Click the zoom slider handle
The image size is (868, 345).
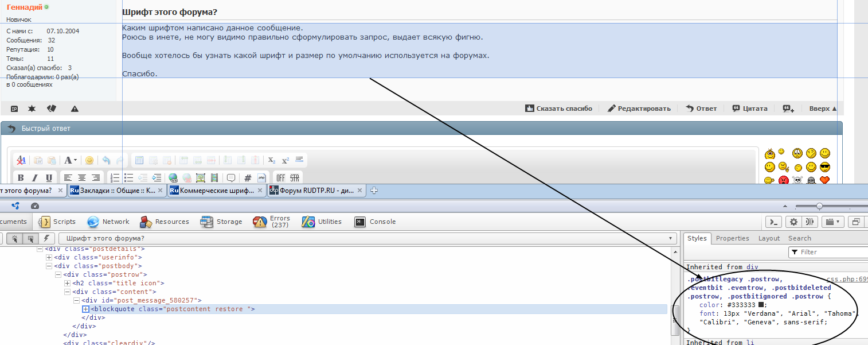coord(819,206)
